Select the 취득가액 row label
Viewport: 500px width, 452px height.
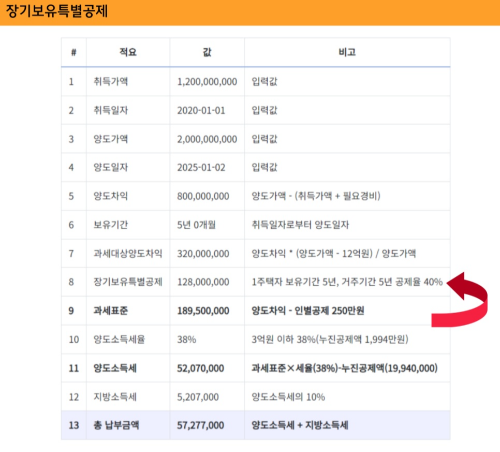(111, 81)
